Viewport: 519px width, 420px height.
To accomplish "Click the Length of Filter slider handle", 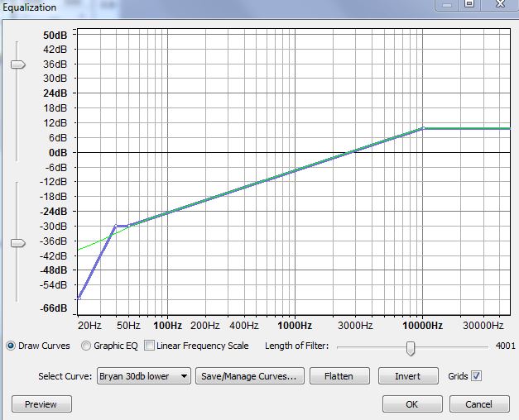I will (411, 349).
